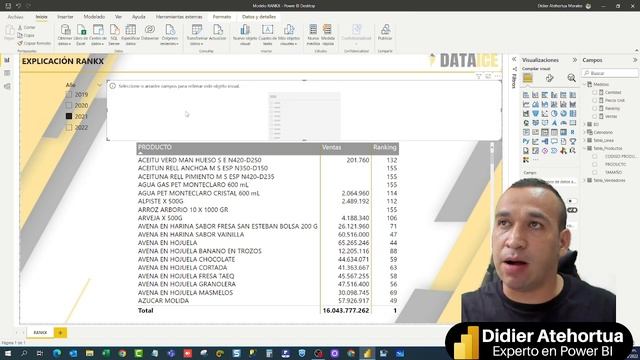Open Microsoft Edge from taskbar
Image resolution: width=640 pixels, height=360 pixels.
click(x=57, y=353)
